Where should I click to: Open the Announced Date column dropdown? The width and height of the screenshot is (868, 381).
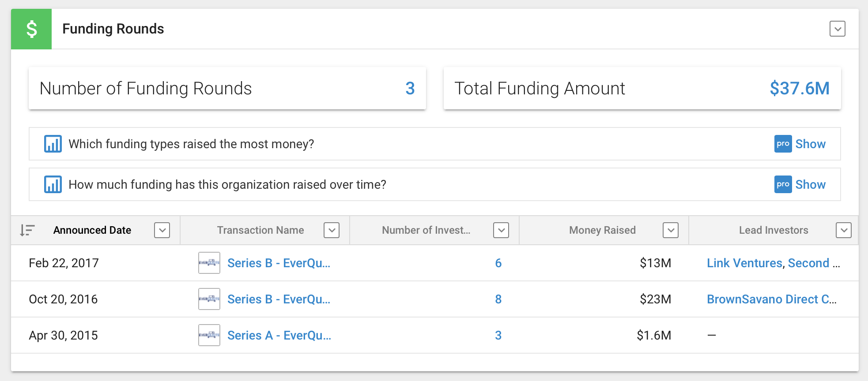tap(162, 230)
